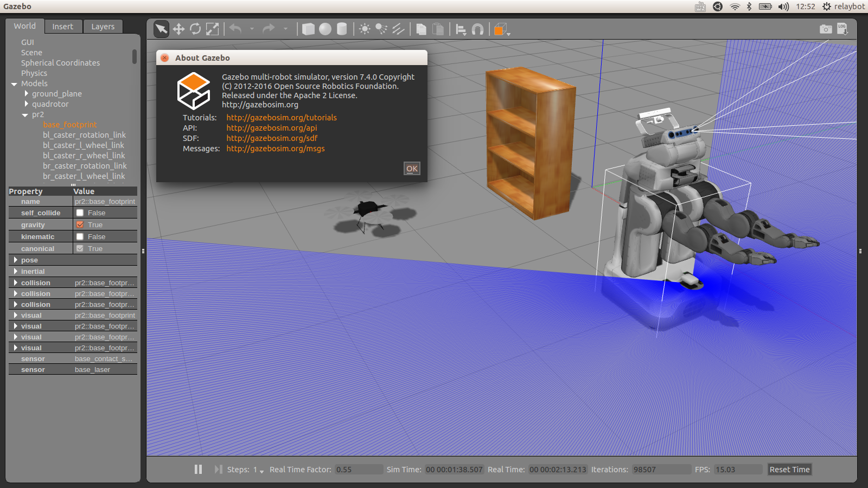Open the Steps count dropdown
The height and width of the screenshot is (488, 868).
259,470
